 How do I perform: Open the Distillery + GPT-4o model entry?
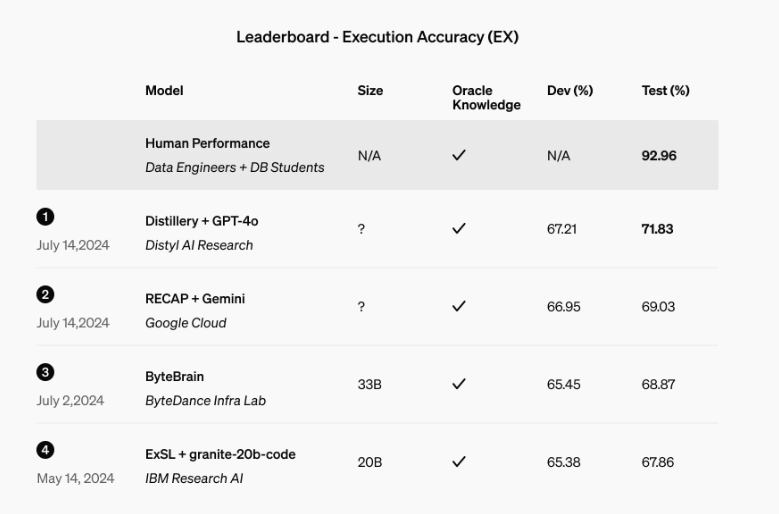coord(202,221)
